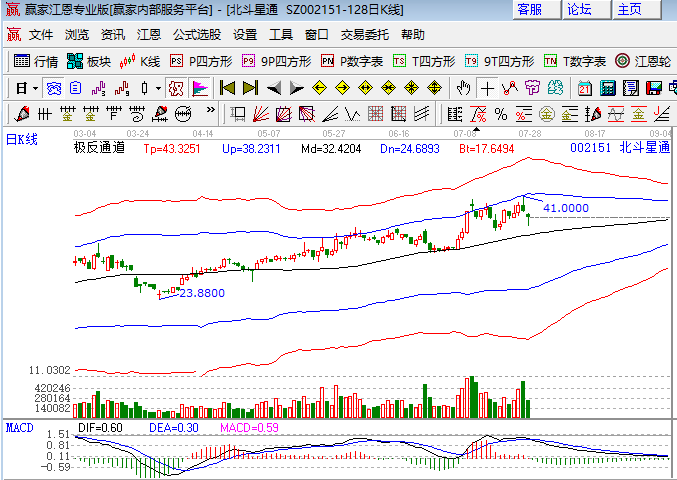Open the 9P四方形 tool

(x=276, y=62)
